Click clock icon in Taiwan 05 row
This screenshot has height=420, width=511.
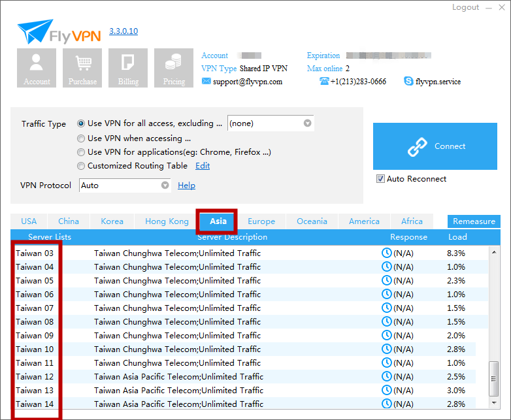[x=386, y=280]
